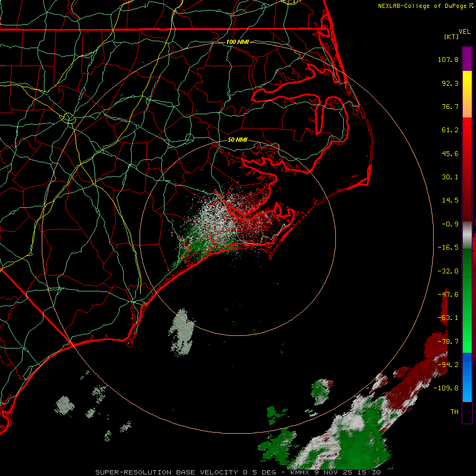This screenshot has width=476, height=476.
Task: Click the 30.1 legend value
Action: [450, 177]
